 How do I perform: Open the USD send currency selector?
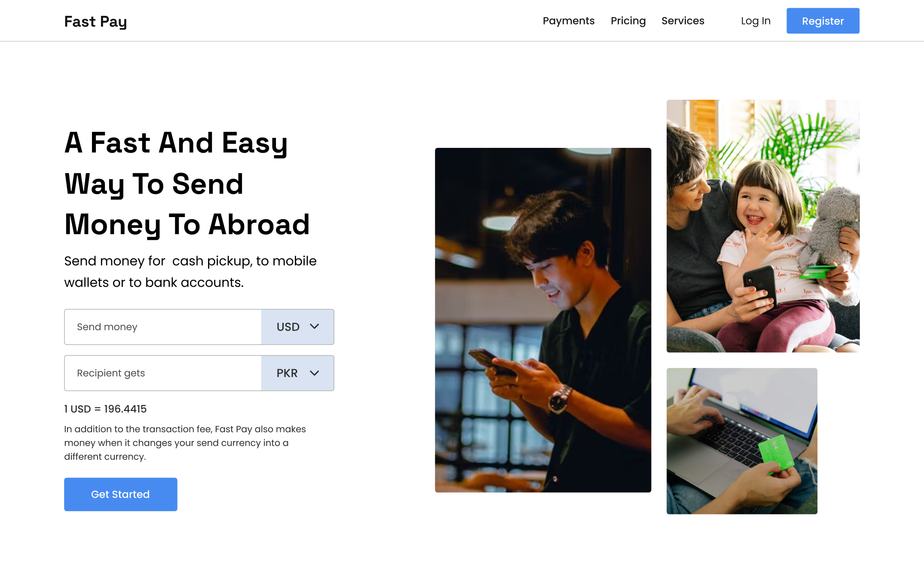point(297,327)
